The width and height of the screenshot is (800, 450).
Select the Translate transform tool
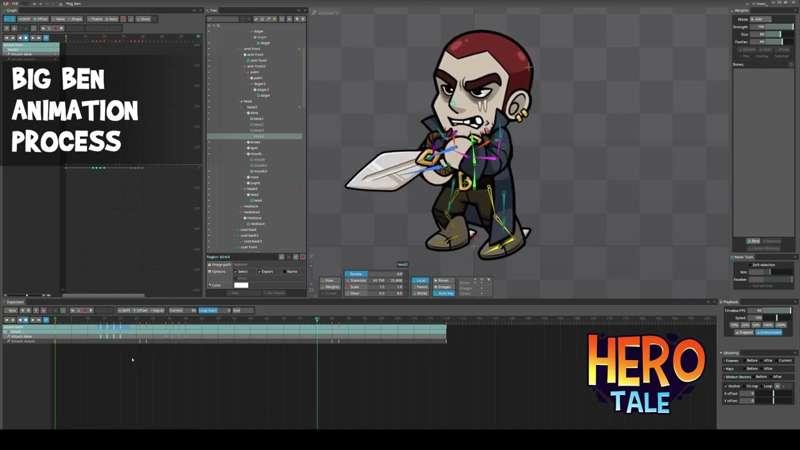[356, 281]
